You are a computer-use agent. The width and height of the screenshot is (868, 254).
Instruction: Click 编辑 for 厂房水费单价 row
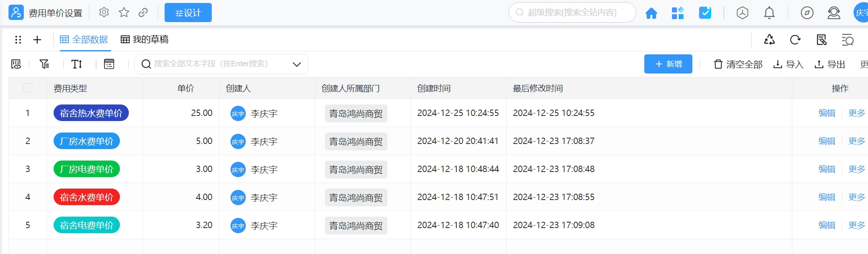[826, 141]
